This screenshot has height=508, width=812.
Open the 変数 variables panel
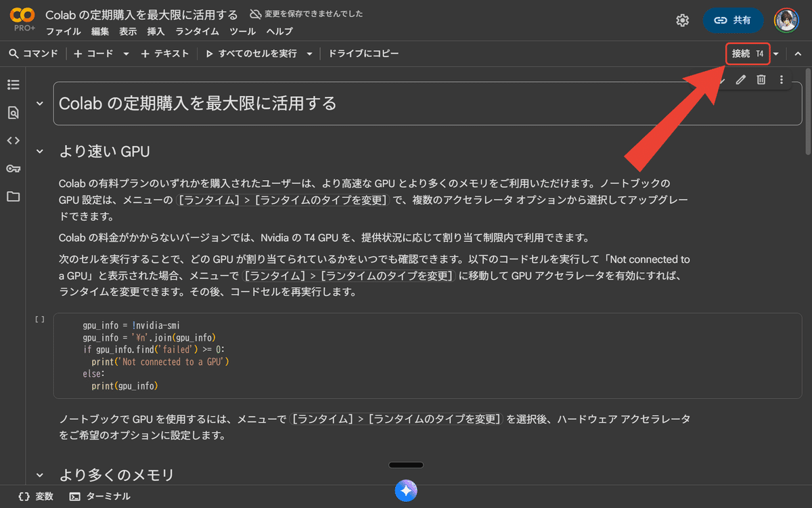36,496
